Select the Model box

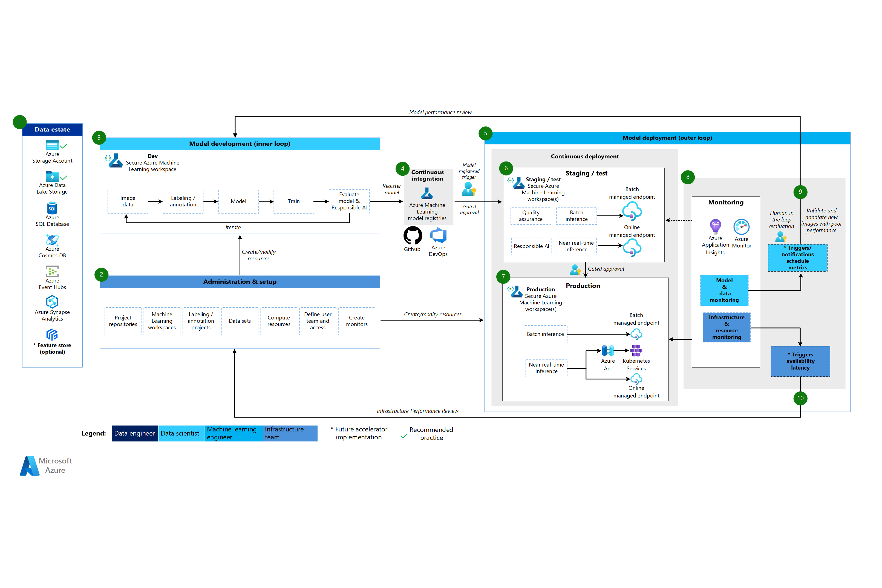pyautogui.click(x=238, y=201)
